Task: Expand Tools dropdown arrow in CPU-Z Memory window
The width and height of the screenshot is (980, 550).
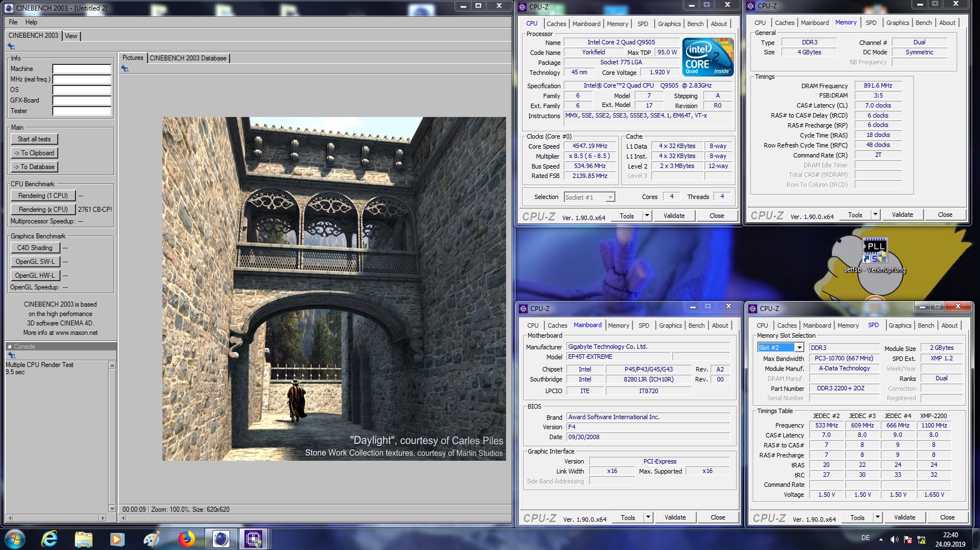Action: (x=875, y=215)
